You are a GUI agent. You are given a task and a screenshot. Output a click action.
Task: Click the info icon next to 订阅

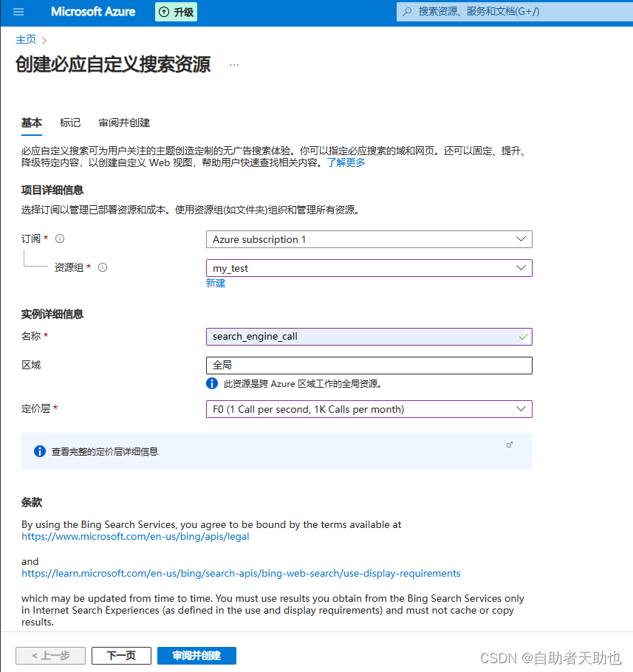60,239
